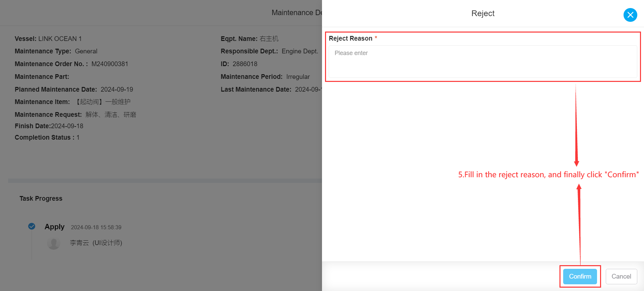
Task: Click equipment ID 2886018
Action: (245, 64)
